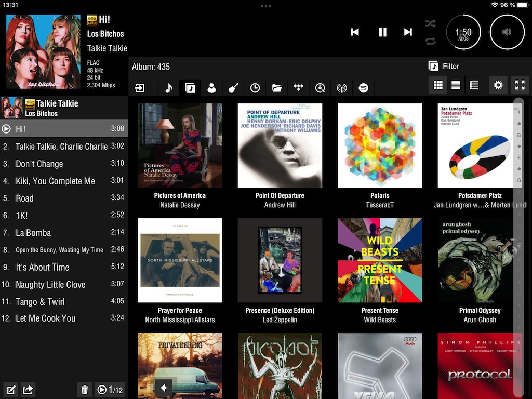The image size is (532, 399).
Task: Open the Spotify icon
Action: coord(363,88)
